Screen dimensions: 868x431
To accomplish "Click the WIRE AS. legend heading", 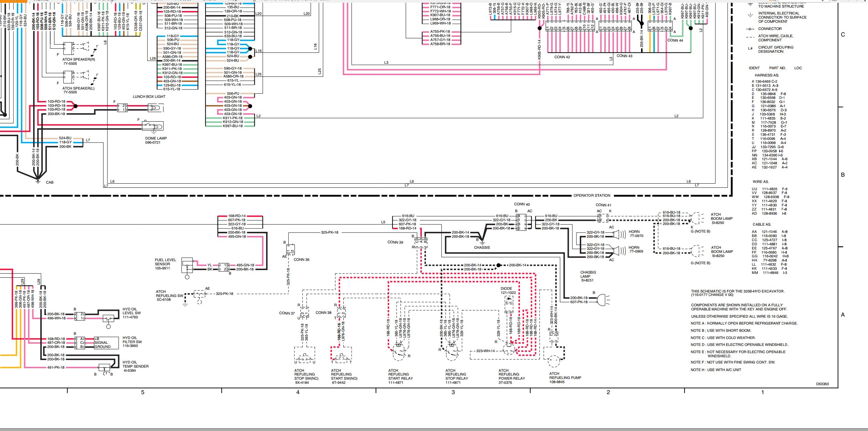I will (761, 182).
